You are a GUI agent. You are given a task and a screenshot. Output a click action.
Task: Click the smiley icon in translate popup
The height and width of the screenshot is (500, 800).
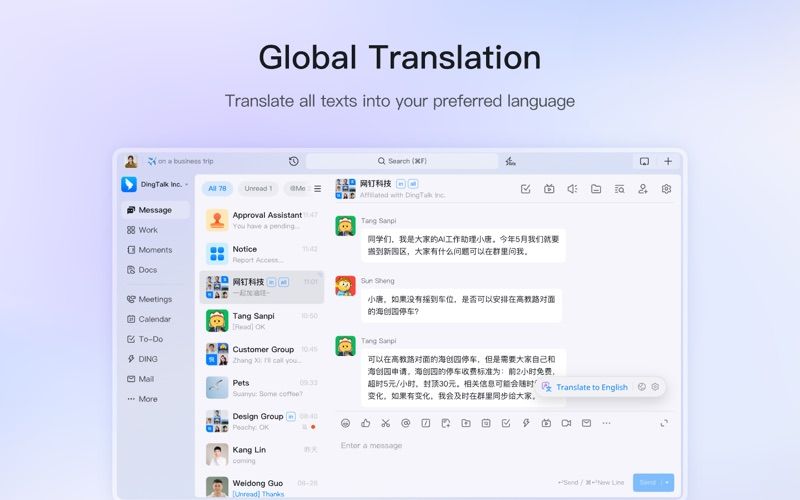pyautogui.click(x=642, y=387)
